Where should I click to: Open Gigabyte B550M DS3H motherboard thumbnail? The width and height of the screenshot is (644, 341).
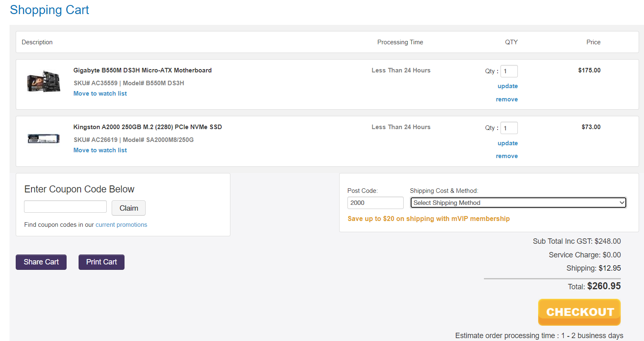click(43, 82)
